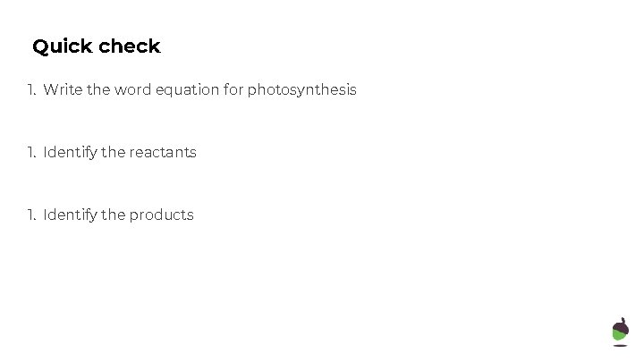The height and width of the screenshot is (362, 644).
Task: Click the word 'equation' in the first question
Action: click(188, 90)
